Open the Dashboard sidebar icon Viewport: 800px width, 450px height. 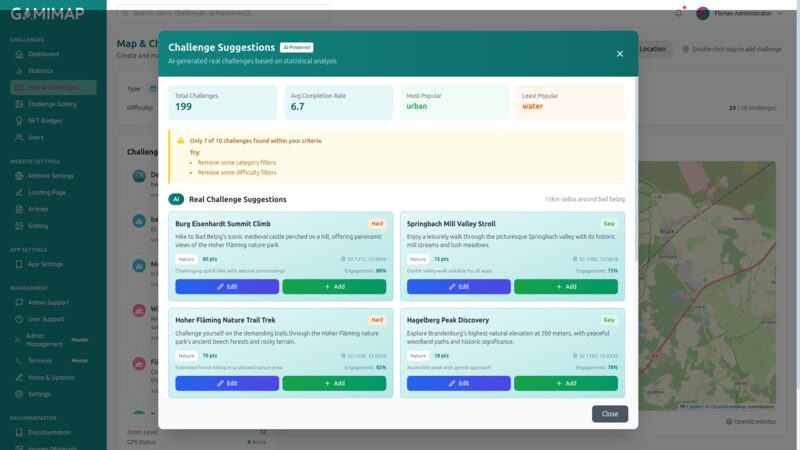tap(19, 54)
